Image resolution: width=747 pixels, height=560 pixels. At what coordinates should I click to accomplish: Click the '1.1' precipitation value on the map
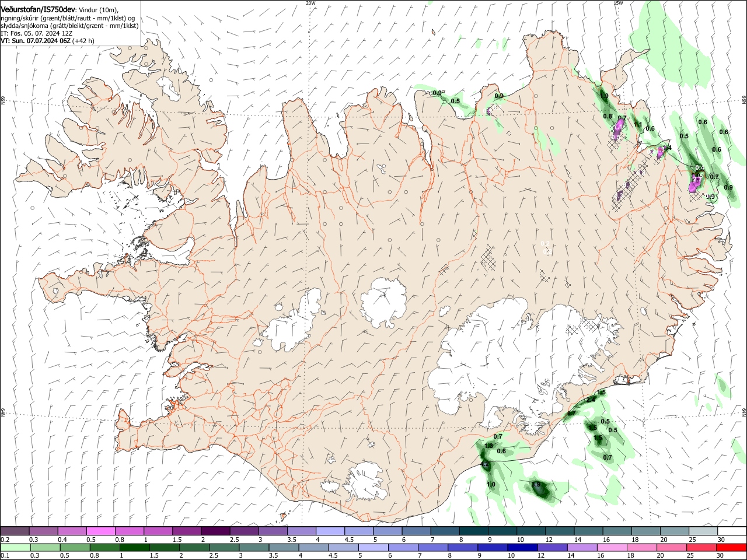638,124
